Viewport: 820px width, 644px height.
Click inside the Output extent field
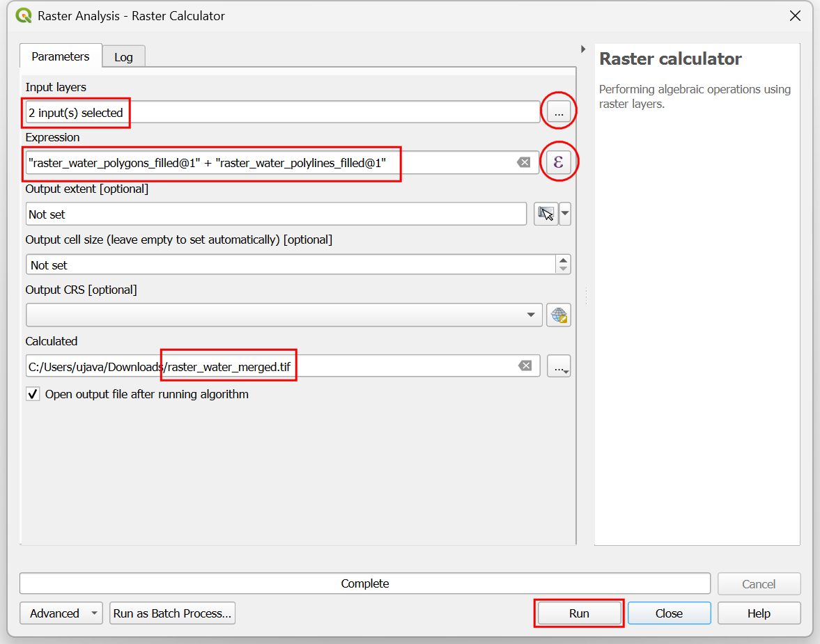point(275,214)
